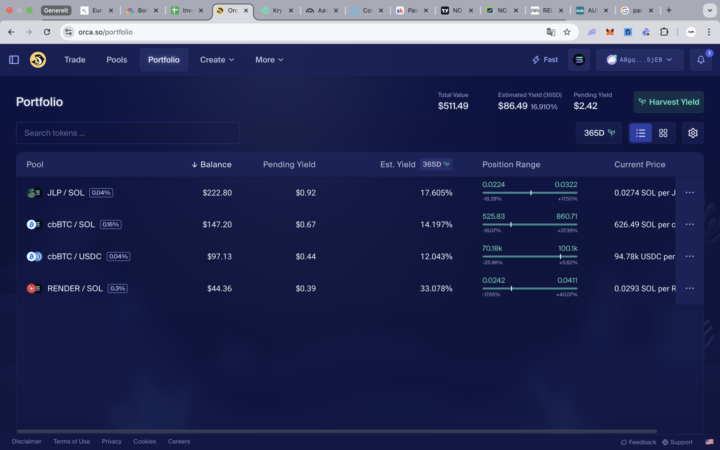Open the notifications bell
720x450 pixels.
pos(701,60)
